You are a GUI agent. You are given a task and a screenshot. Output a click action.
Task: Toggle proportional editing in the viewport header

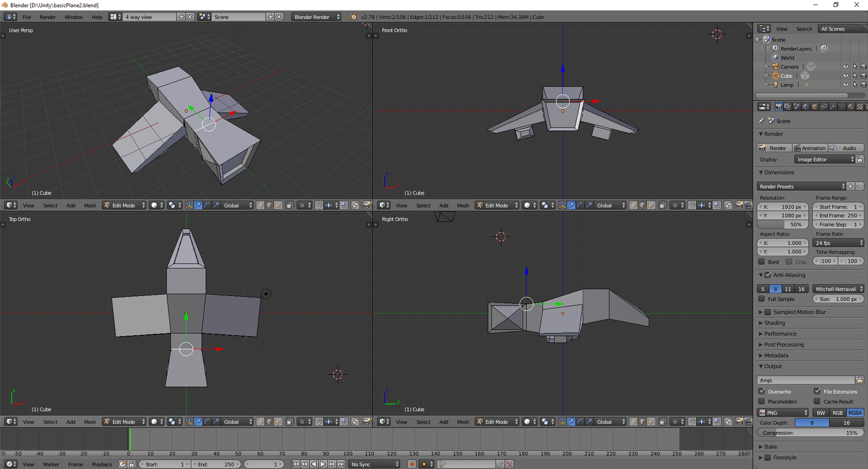coord(302,205)
